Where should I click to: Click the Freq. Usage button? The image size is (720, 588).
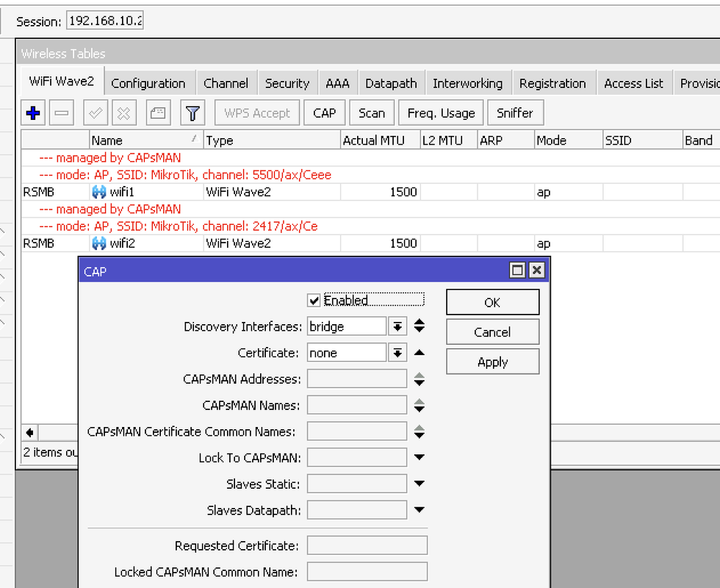(441, 112)
